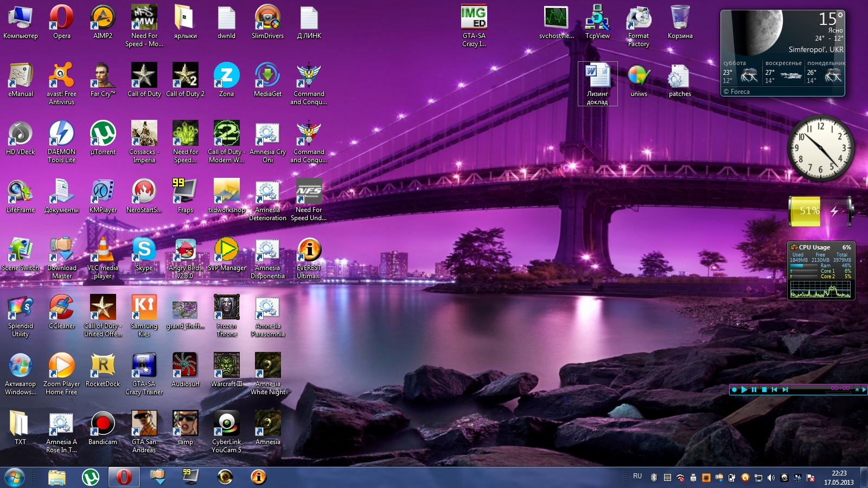Select the µTorrent desktop shortcut
This screenshot has width=868, height=488.
pyautogui.click(x=103, y=138)
